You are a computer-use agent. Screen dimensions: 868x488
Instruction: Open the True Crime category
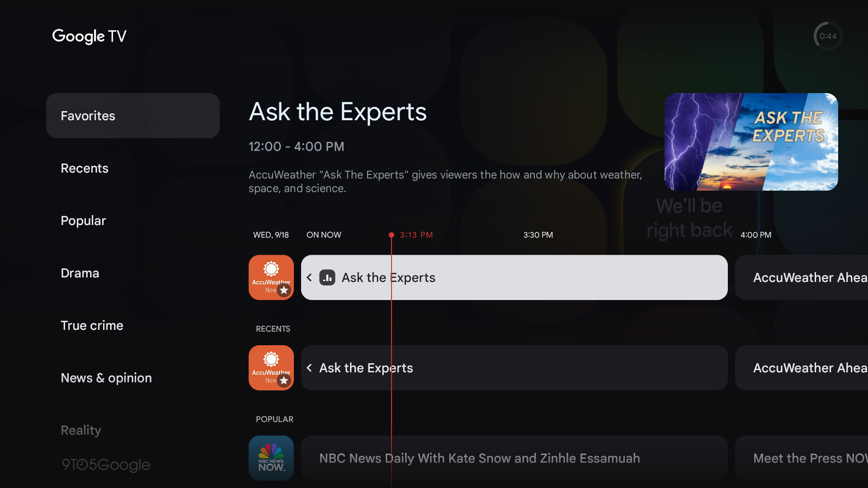(x=91, y=325)
